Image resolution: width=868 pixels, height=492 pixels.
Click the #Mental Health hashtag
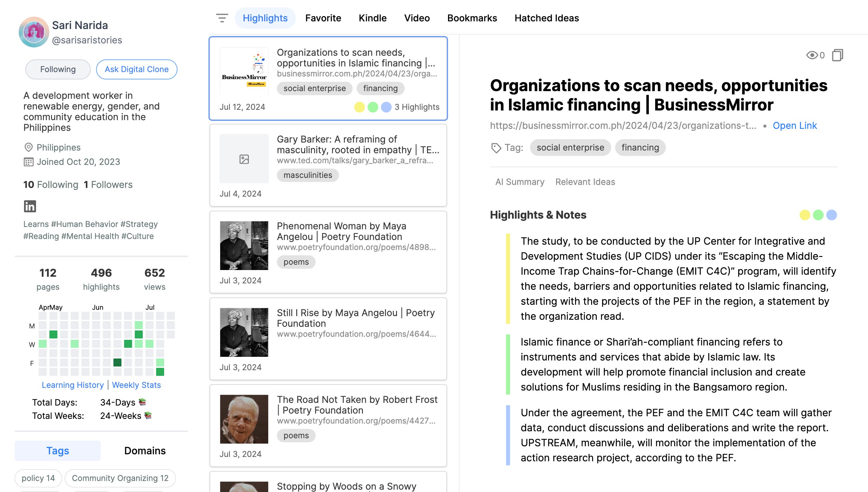pyautogui.click(x=90, y=236)
